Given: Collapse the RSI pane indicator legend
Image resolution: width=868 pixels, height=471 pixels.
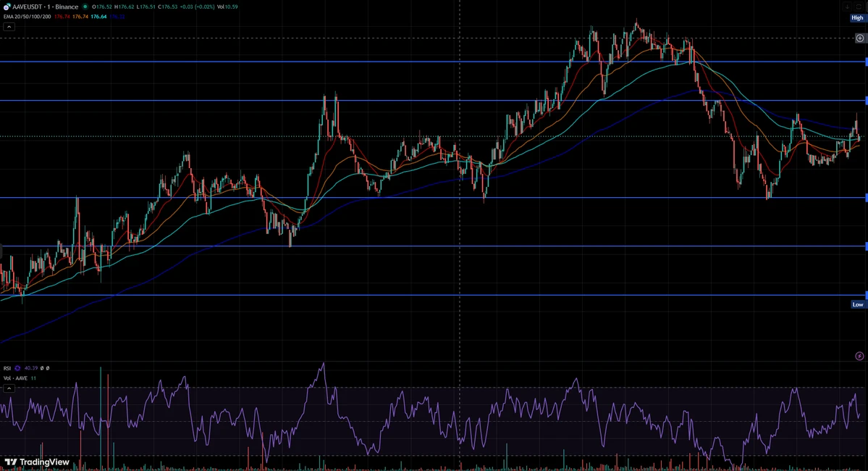Looking at the screenshot, I should (9, 388).
